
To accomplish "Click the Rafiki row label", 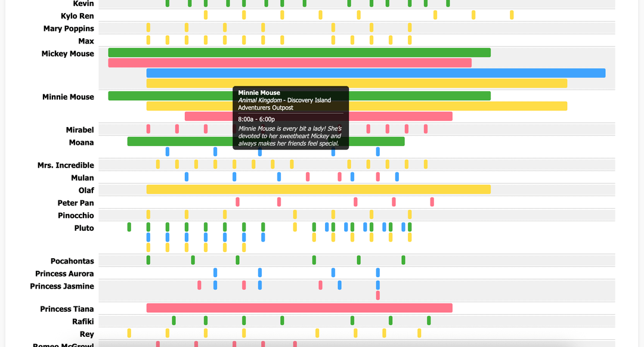I will pyautogui.click(x=83, y=321).
